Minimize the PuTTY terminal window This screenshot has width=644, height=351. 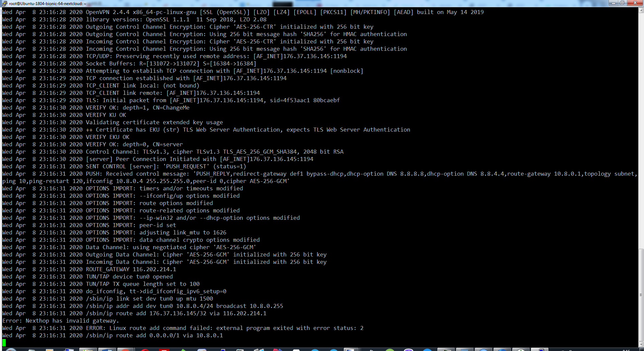tap(613, 3)
